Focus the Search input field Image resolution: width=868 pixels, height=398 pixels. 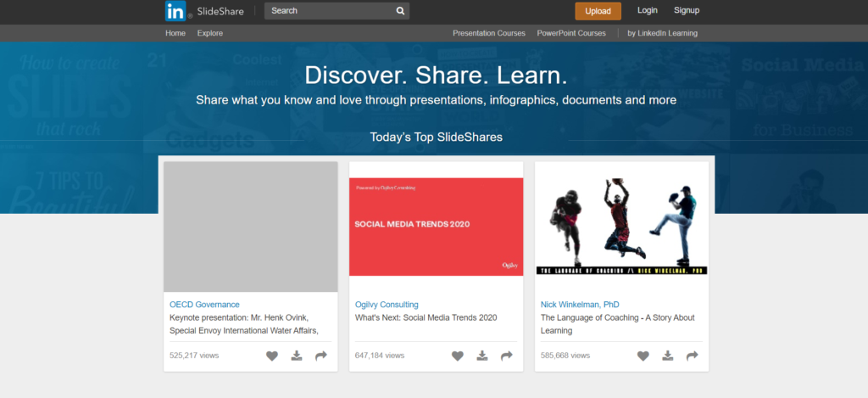[x=337, y=11]
